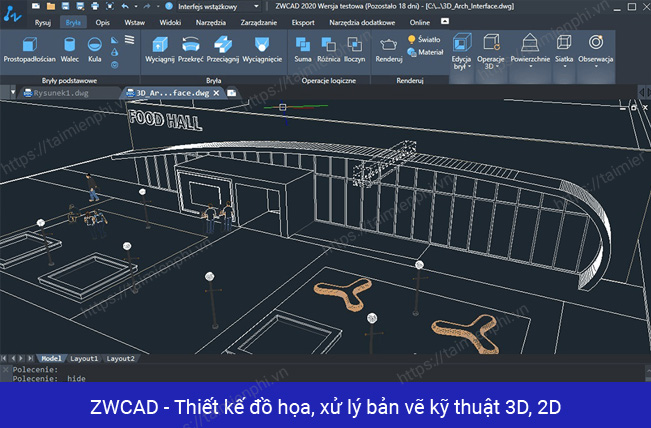Select the Walec cylinder tool
This screenshot has height=428, width=651.
pyautogui.click(x=69, y=49)
